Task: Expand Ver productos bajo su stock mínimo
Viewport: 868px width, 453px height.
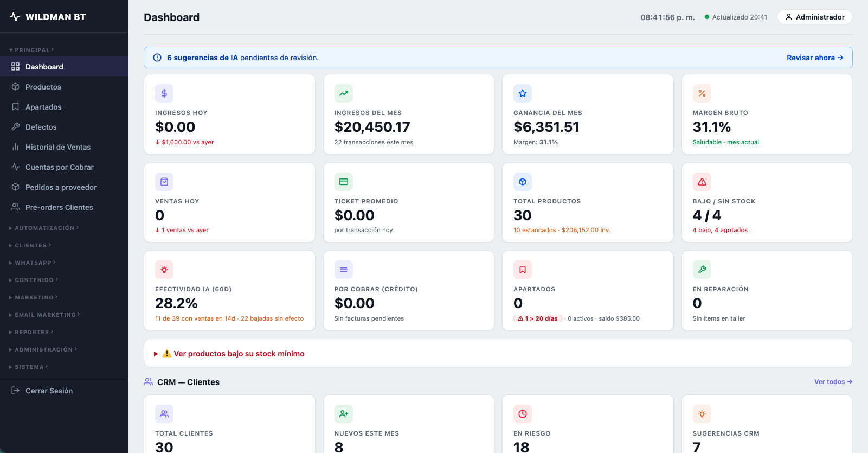Action: pos(229,354)
